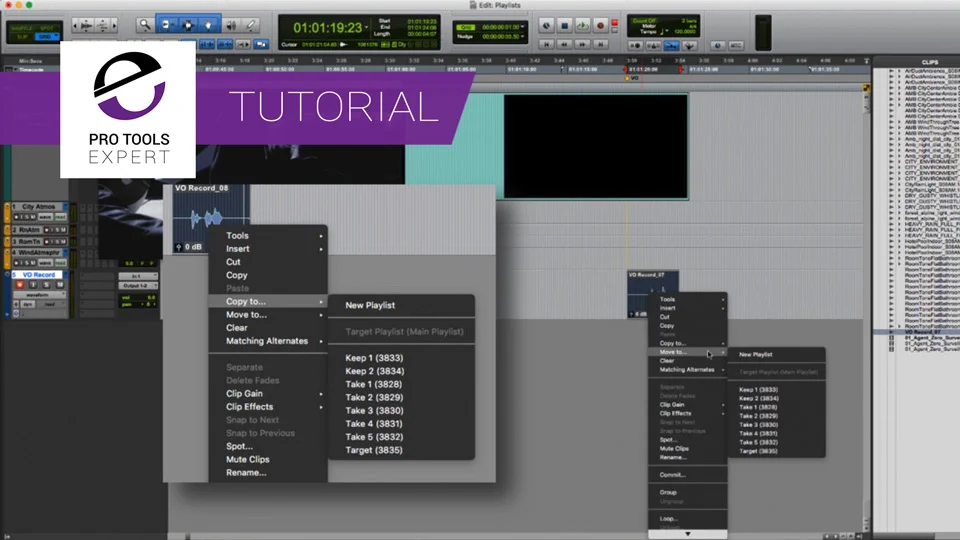This screenshot has height=540, width=960.
Task: Click the insertion follows playback blue button
Action: pos(261,45)
